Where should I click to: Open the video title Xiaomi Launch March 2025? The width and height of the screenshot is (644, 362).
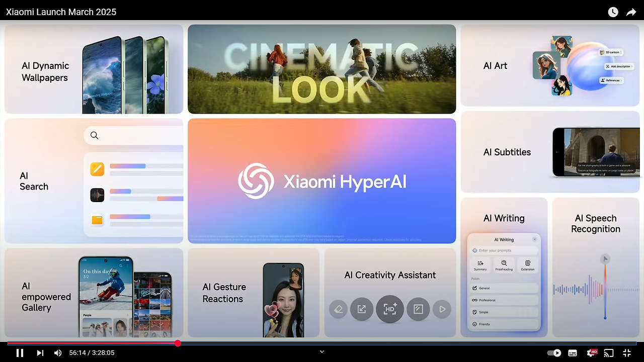(x=61, y=12)
